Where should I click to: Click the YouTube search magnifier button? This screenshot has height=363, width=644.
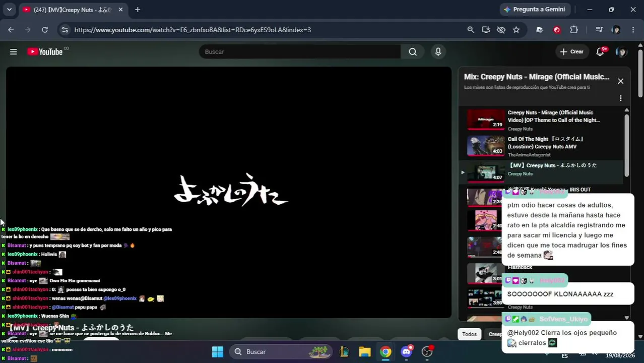(x=413, y=52)
